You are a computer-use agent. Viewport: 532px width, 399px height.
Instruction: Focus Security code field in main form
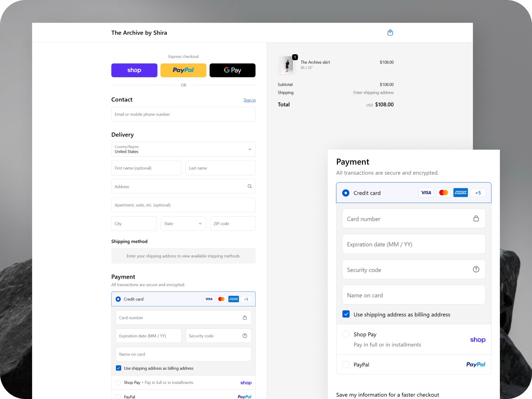(218, 336)
